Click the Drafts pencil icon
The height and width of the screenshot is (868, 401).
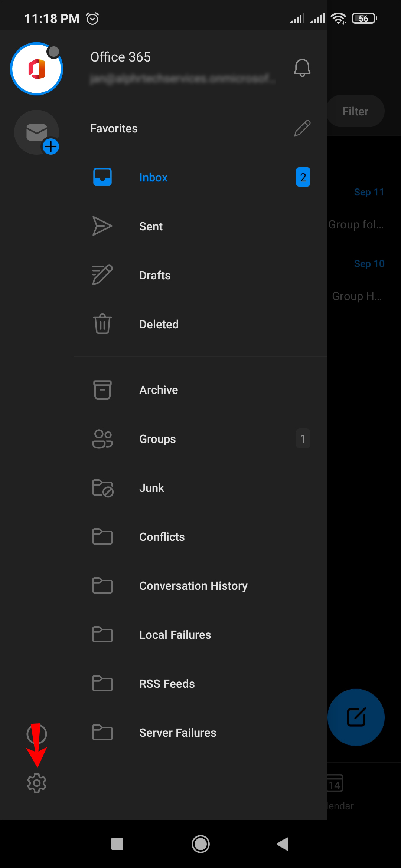pyautogui.click(x=102, y=275)
